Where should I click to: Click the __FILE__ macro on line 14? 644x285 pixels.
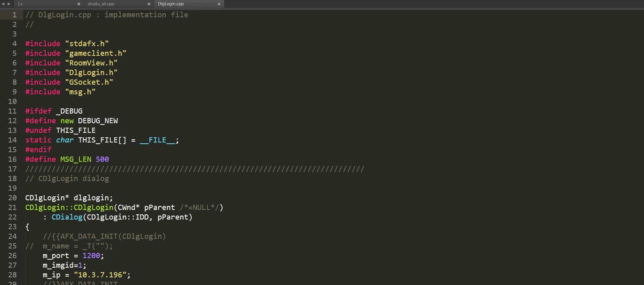click(158, 140)
